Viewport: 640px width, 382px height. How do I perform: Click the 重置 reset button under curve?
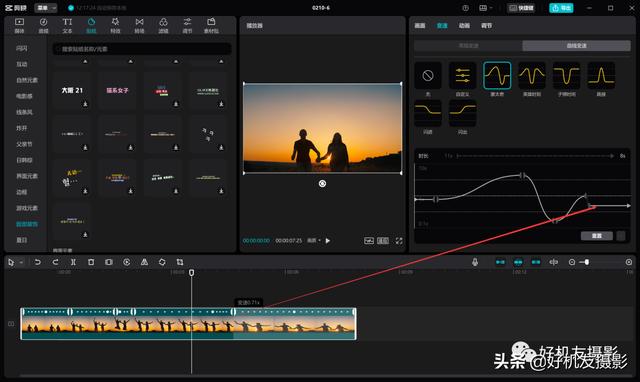597,236
